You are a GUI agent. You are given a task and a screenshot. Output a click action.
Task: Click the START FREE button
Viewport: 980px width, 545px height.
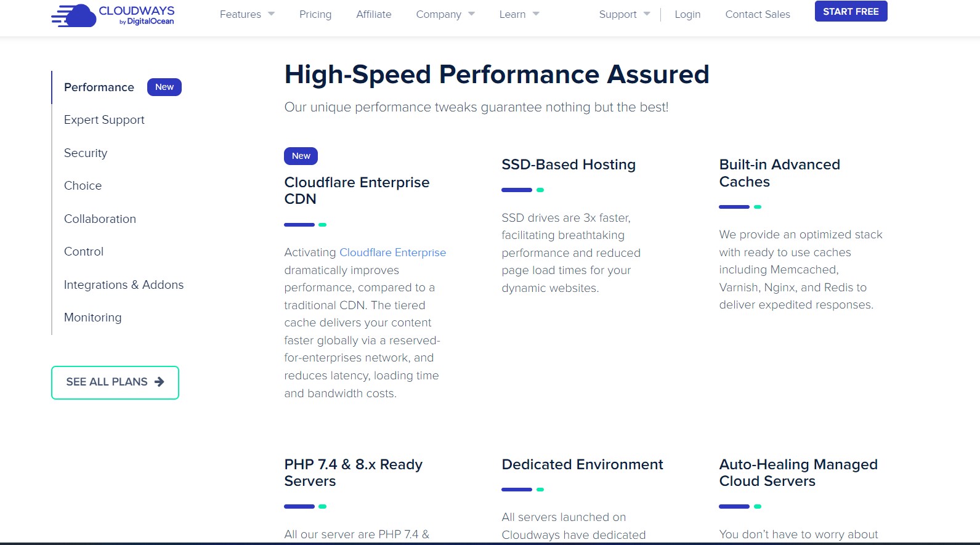851,11
